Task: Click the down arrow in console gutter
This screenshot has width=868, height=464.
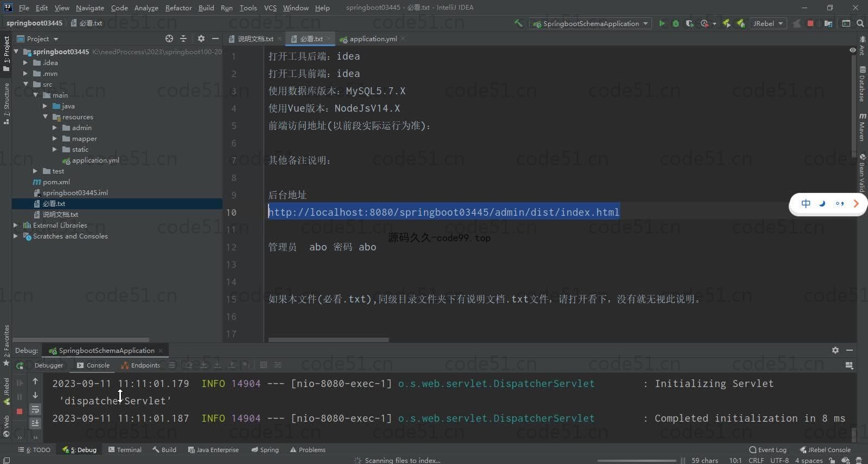Action: coord(35,395)
